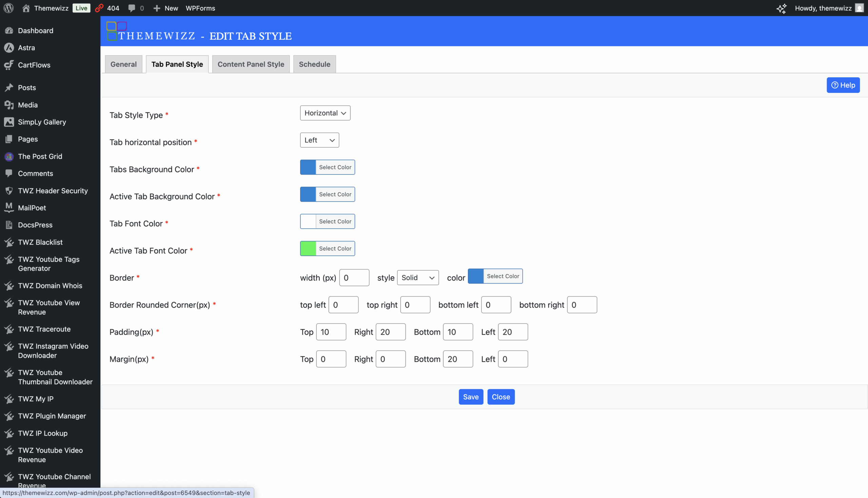Click the DocsPress document icon

pyautogui.click(x=9, y=225)
